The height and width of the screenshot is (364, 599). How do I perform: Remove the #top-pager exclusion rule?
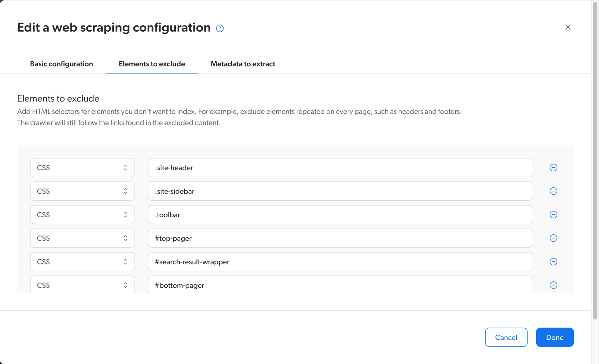pyautogui.click(x=553, y=238)
